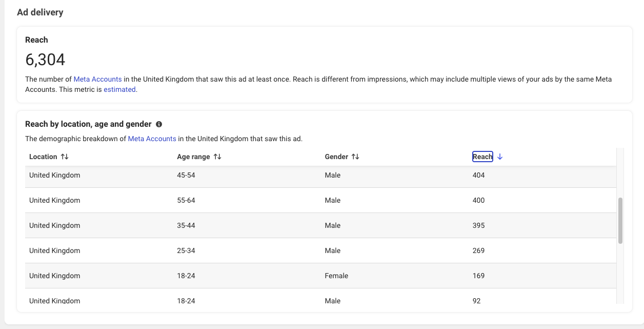Sort table by Age range column arrows

[x=217, y=157]
